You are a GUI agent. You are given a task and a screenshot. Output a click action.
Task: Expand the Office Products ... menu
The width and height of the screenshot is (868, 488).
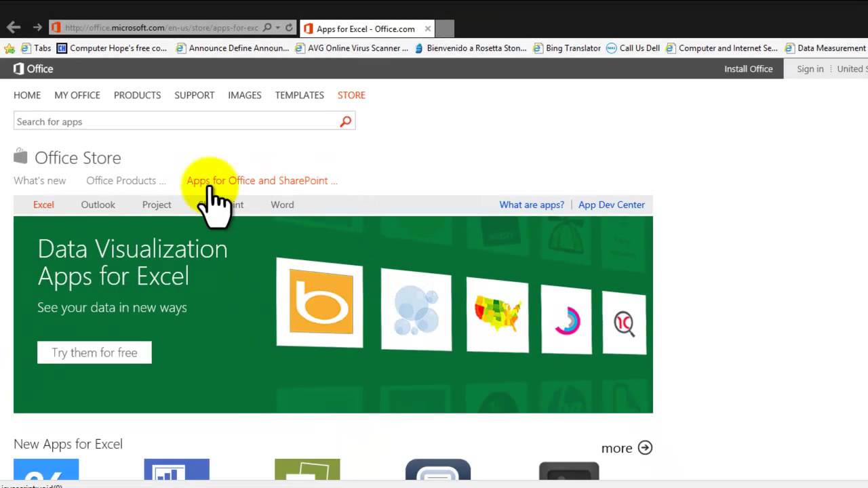125,180
